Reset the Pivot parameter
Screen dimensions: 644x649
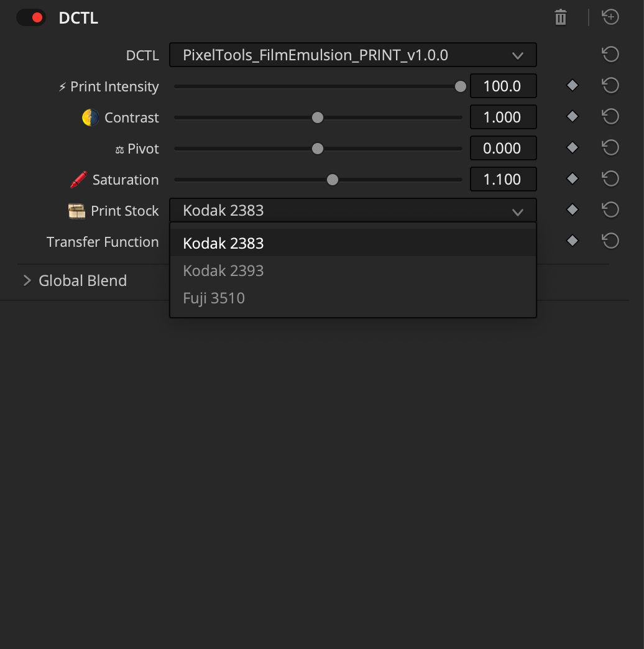pyautogui.click(x=610, y=147)
